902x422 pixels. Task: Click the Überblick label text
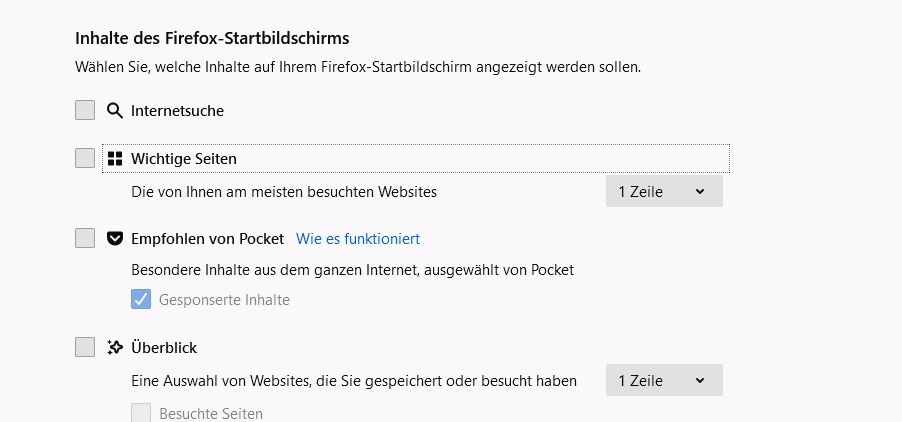tap(164, 348)
